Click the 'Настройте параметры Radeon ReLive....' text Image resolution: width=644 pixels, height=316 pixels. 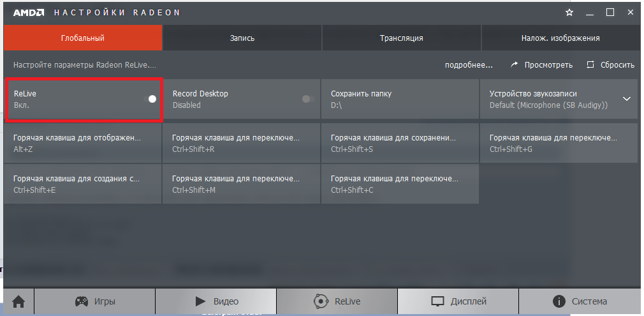[85, 65]
